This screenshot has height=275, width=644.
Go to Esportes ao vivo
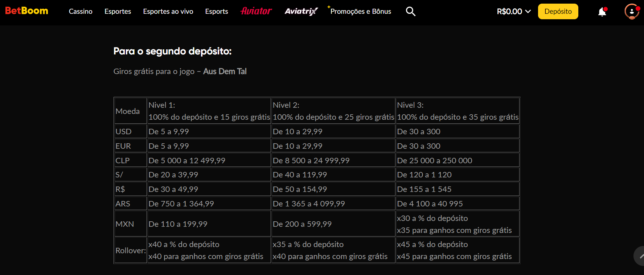coord(168,11)
